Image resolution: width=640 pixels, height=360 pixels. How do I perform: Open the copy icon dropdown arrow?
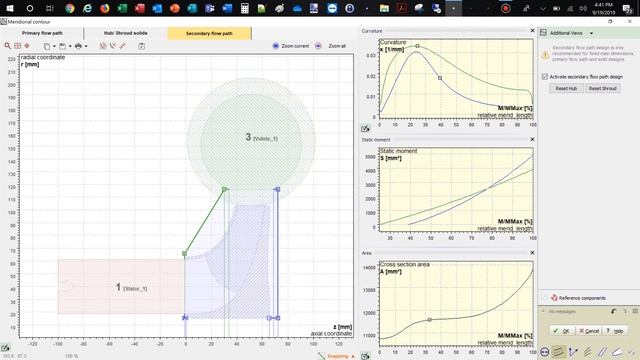tap(54, 46)
